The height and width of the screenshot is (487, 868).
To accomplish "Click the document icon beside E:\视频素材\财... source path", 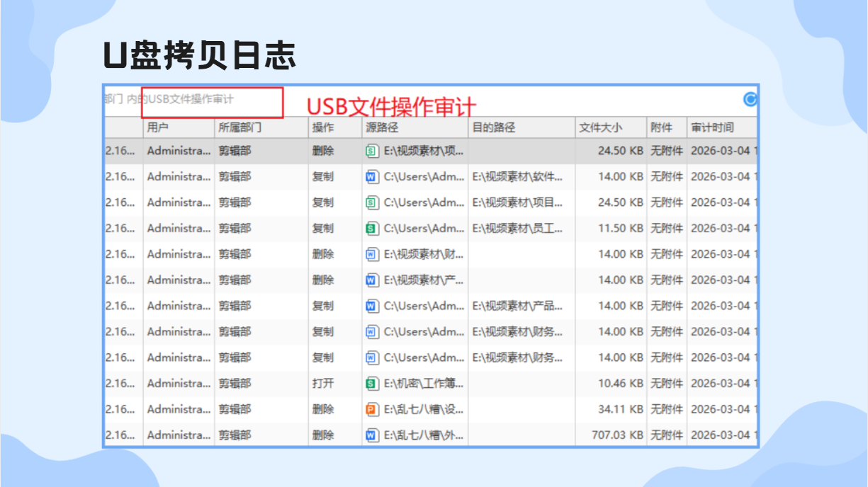I will (x=372, y=254).
